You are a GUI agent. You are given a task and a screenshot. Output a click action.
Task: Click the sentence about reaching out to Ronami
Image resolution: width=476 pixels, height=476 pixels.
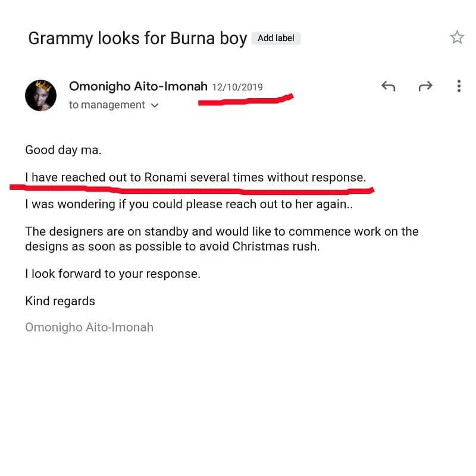tap(196, 177)
